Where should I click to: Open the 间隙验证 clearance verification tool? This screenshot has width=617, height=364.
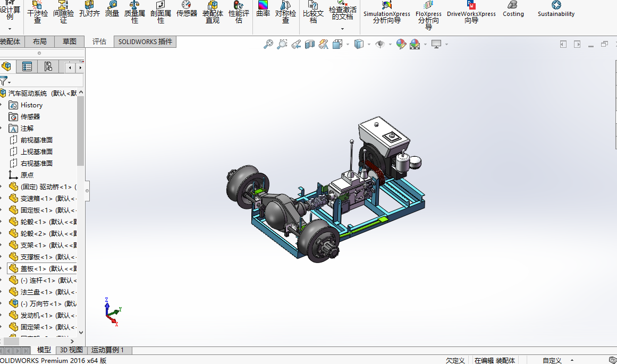(x=63, y=12)
